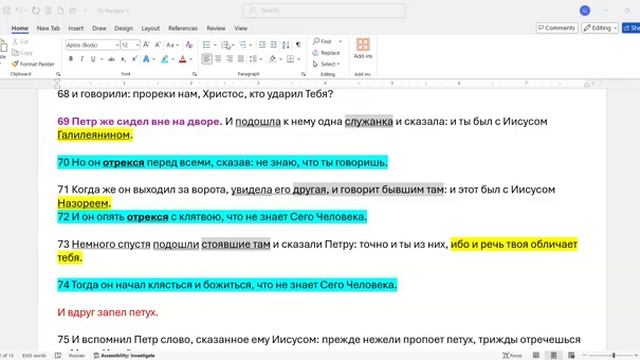
Task: Click the Format Painter
Action: click(x=33, y=64)
